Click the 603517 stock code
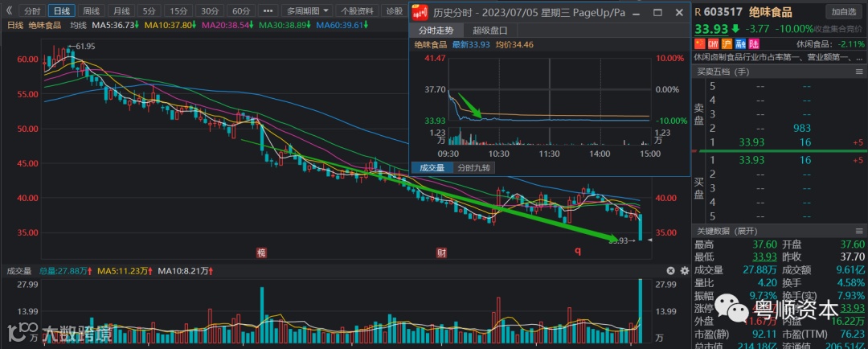The image size is (868, 349). 723,12
